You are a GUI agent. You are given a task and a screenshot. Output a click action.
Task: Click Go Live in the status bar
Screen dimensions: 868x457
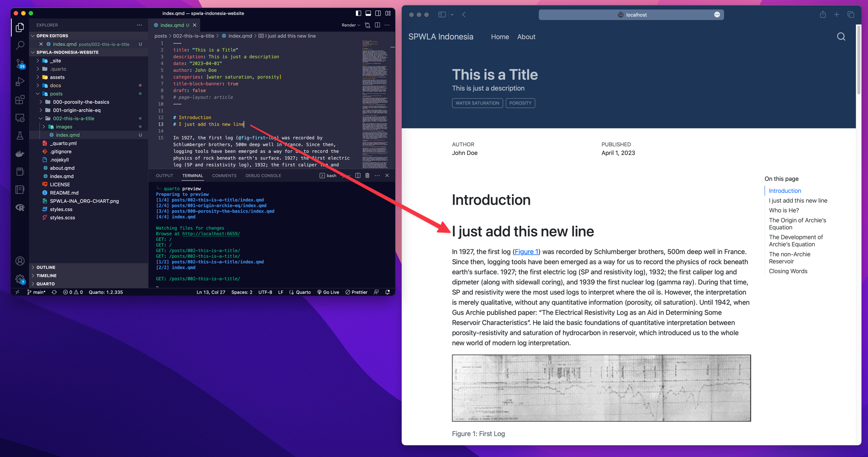point(328,292)
